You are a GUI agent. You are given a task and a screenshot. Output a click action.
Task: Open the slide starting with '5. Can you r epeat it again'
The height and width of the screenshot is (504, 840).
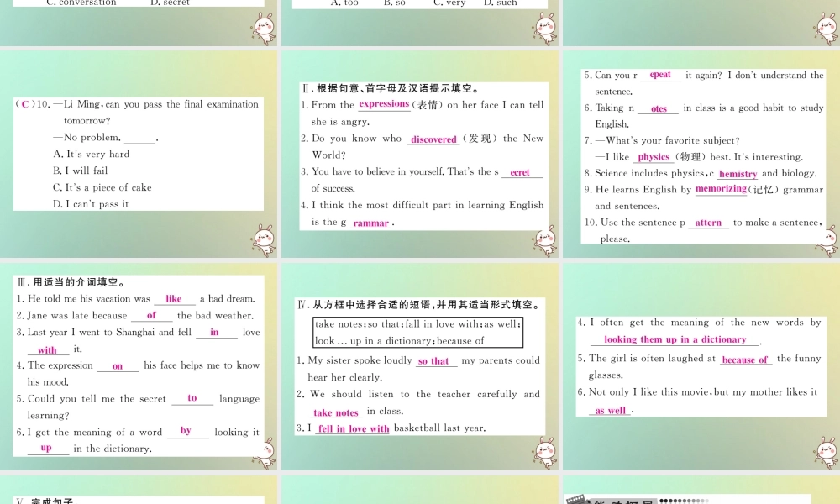[x=701, y=154]
